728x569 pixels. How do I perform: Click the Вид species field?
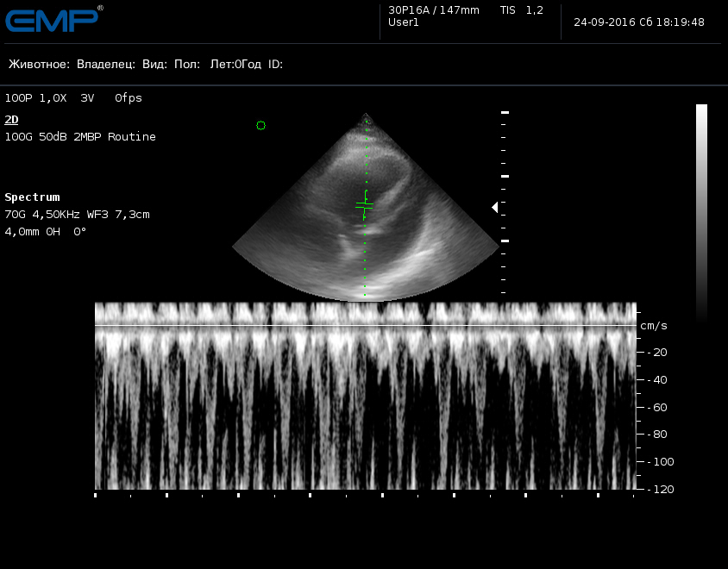tap(154, 64)
